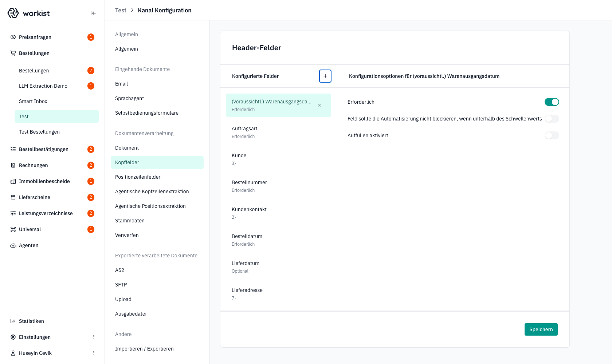Click the workist logo
The image size is (612, 364).
28,13
